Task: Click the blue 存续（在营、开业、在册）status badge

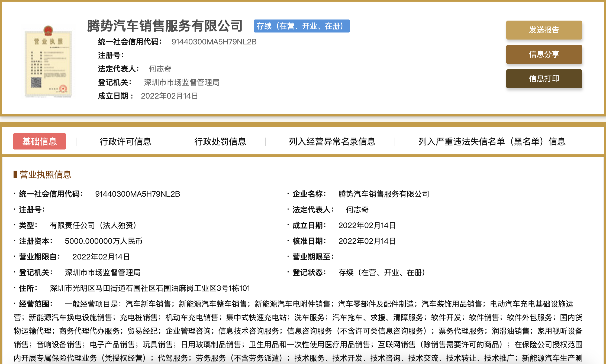Action: tap(302, 26)
